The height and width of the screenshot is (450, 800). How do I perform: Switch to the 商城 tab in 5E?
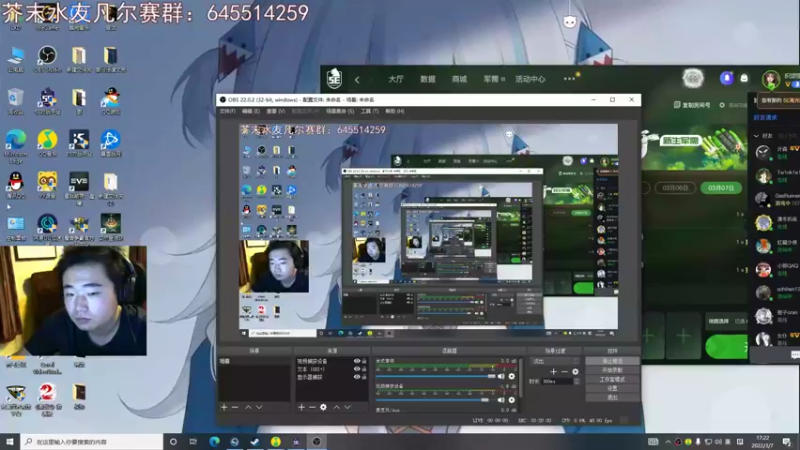coord(459,79)
